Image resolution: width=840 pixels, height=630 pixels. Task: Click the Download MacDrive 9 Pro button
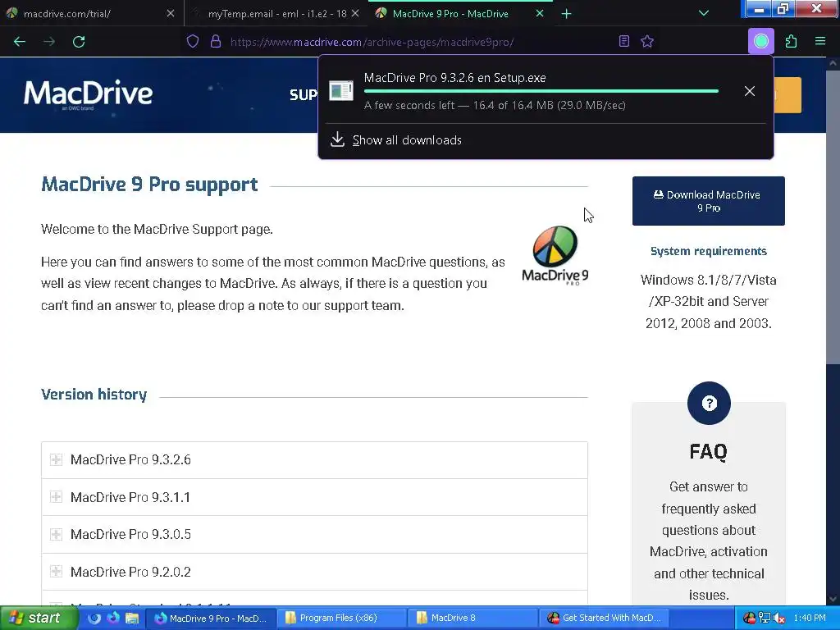pos(708,201)
